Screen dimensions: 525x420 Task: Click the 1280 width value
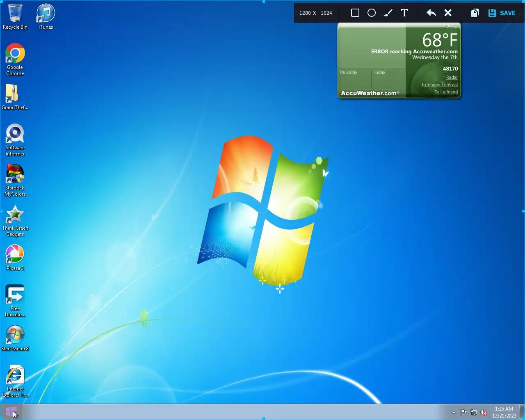(305, 13)
